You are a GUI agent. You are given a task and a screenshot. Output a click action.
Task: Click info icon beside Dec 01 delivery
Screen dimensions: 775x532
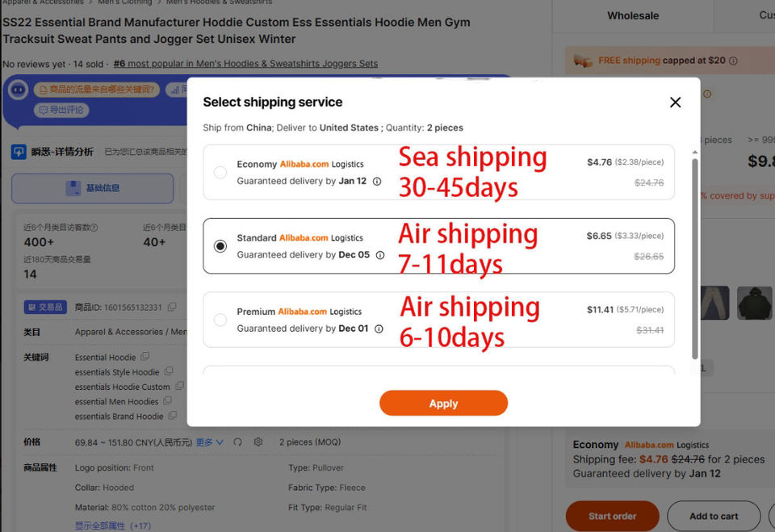[x=379, y=329]
